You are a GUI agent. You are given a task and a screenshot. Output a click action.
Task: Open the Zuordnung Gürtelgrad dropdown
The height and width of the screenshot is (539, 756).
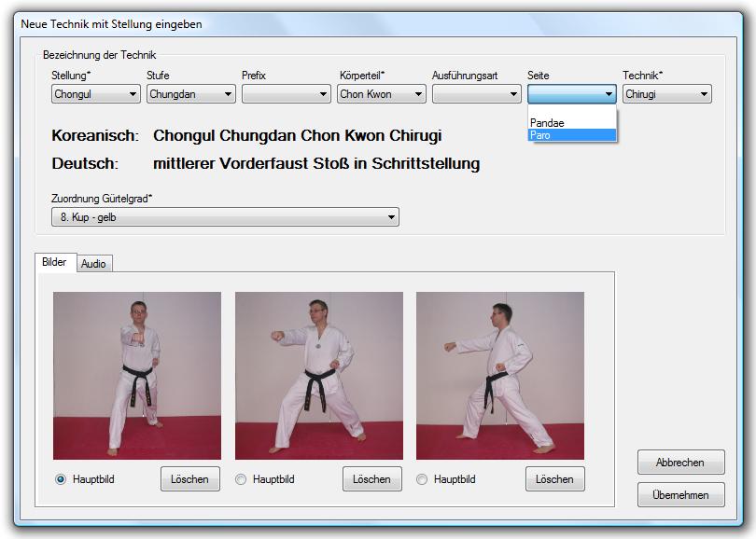225,216
